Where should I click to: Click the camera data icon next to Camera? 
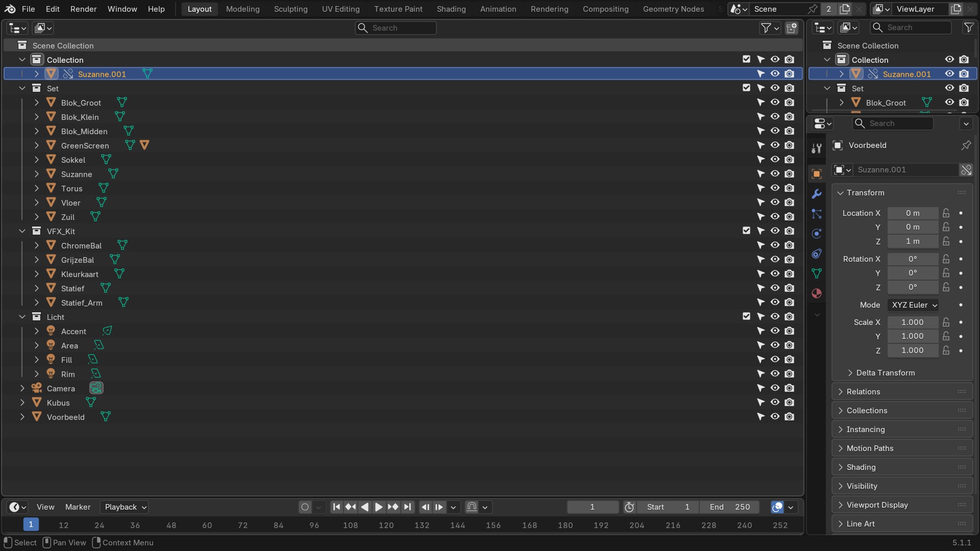[x=96, y=388]
